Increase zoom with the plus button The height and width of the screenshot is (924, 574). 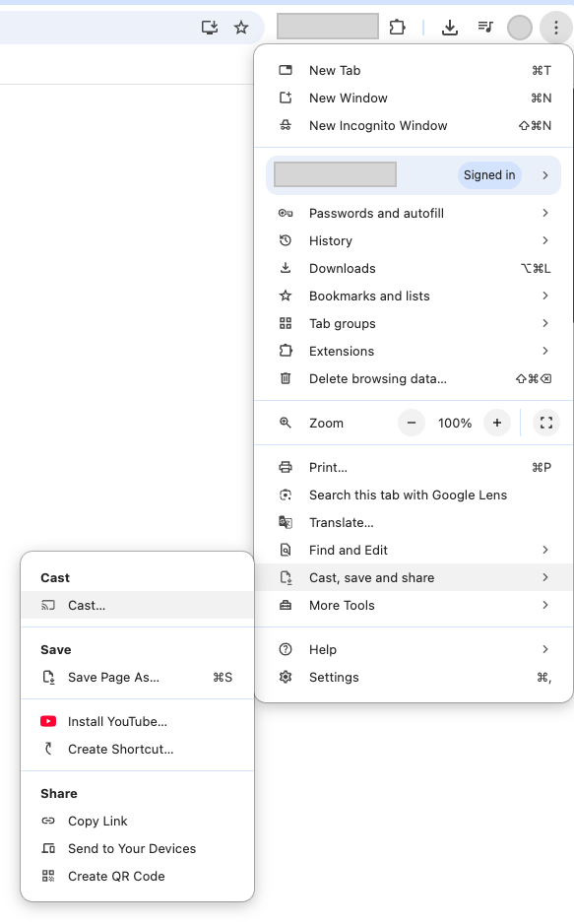tap(497, 422)
